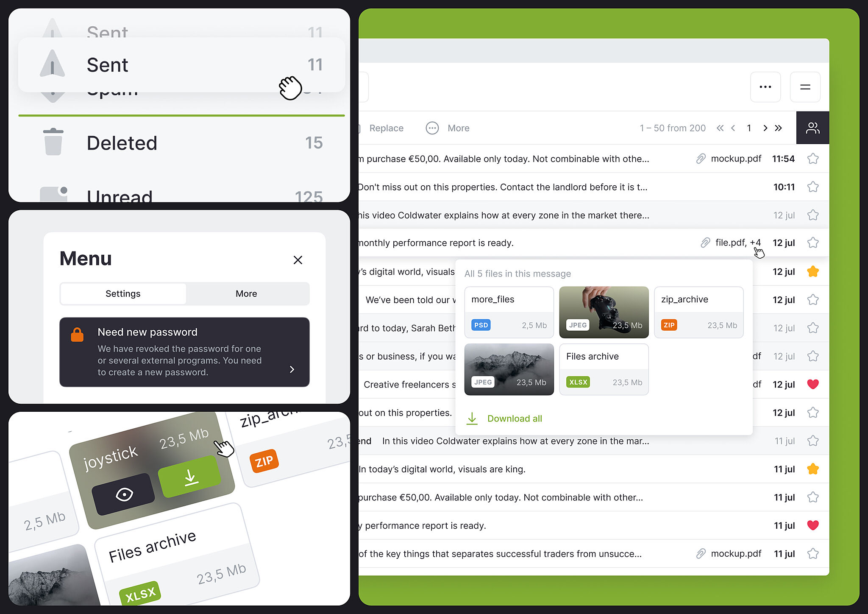Viewport: 868px width, 614px height.
Task: Open the Files archive XLSX card
Action: point(604,369)
